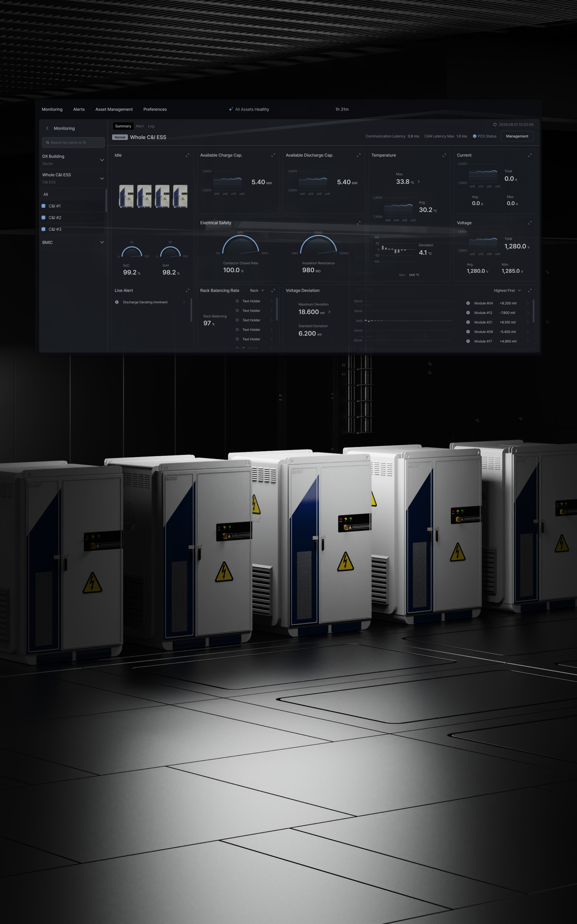This screenshot has width=577, height=924.
Task: Click the alert icon beside Module #12
Action: (x=468, y=313)
